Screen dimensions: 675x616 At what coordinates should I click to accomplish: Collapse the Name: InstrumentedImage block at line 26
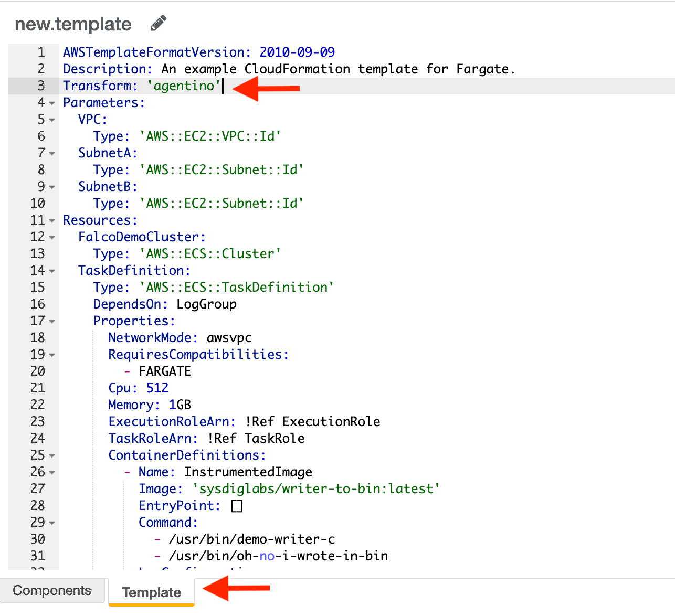[52, 473]
